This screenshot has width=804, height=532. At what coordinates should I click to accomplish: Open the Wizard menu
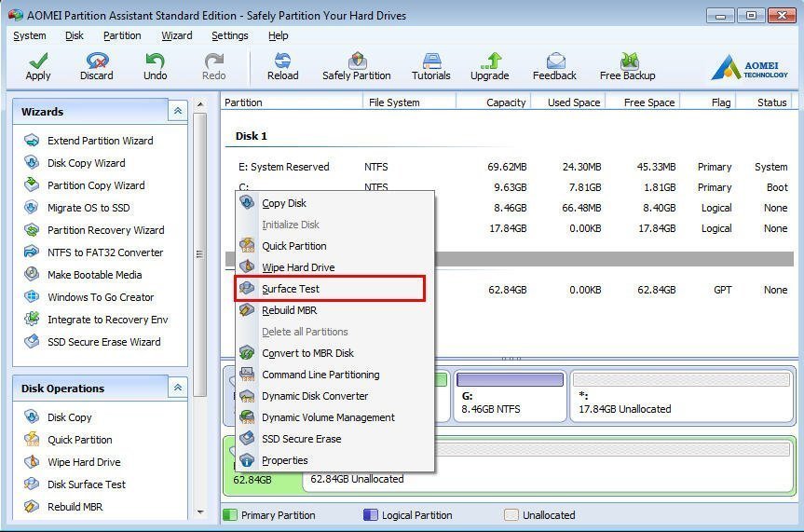(177, 36)
